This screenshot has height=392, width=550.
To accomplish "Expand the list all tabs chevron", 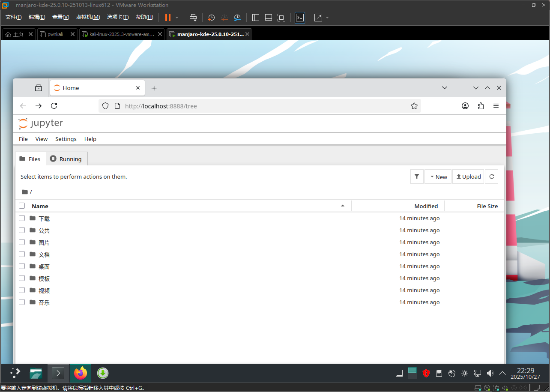I will click(x=445, y=88).
